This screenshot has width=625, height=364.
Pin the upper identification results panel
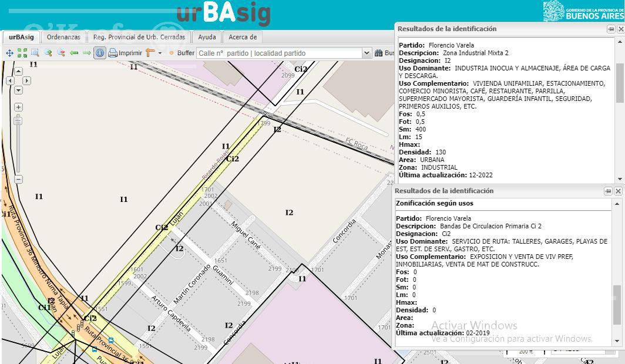(611, 29)
